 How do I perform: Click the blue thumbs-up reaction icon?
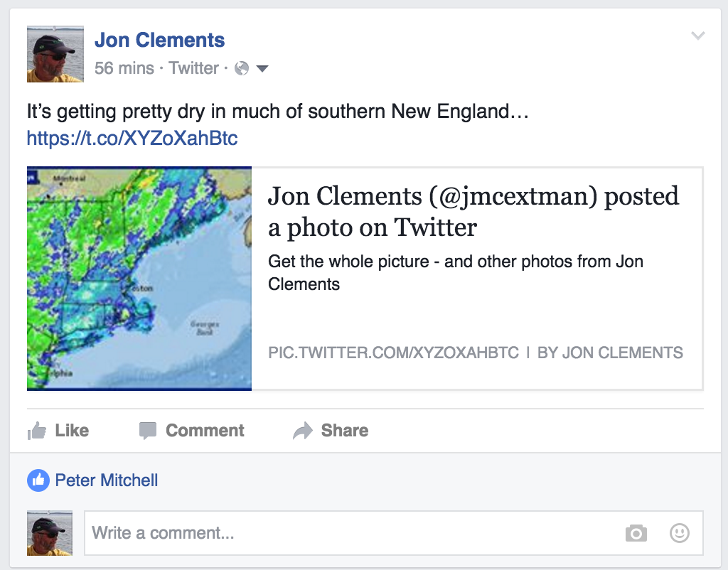click(38, 480)
